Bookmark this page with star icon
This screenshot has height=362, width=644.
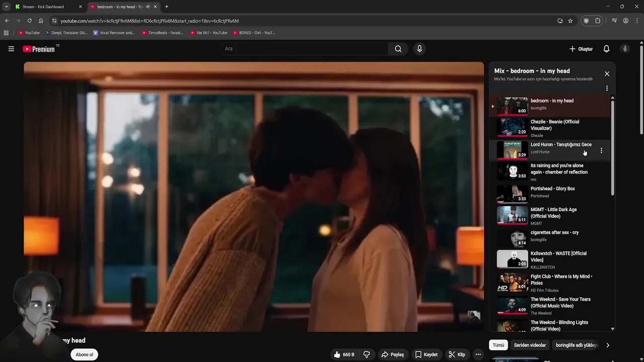click(x=570, y=21)
